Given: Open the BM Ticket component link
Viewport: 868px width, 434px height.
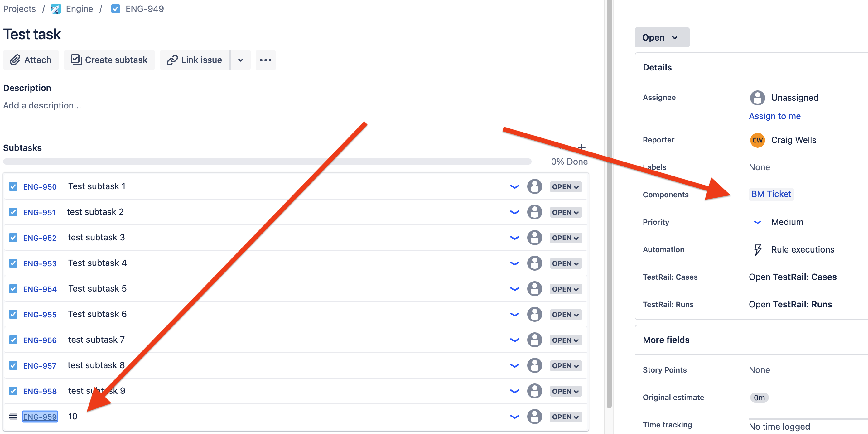Looking at the screenshot, I should click(771, 195).
